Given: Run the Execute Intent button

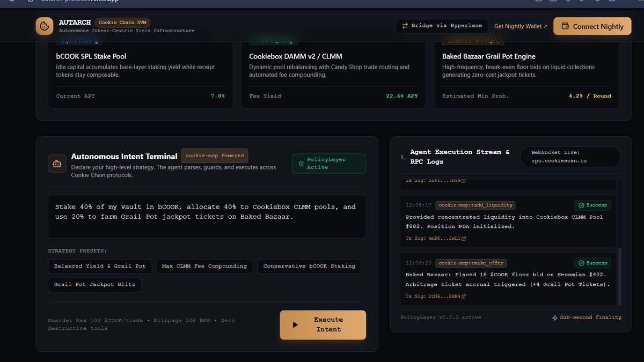Looking at the screenshot, I should click(323, 325).
